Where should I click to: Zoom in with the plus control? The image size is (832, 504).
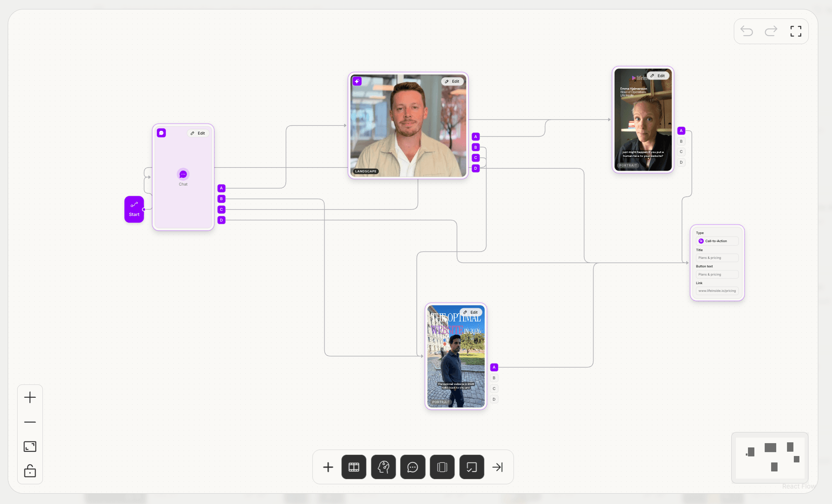[30, 397]
